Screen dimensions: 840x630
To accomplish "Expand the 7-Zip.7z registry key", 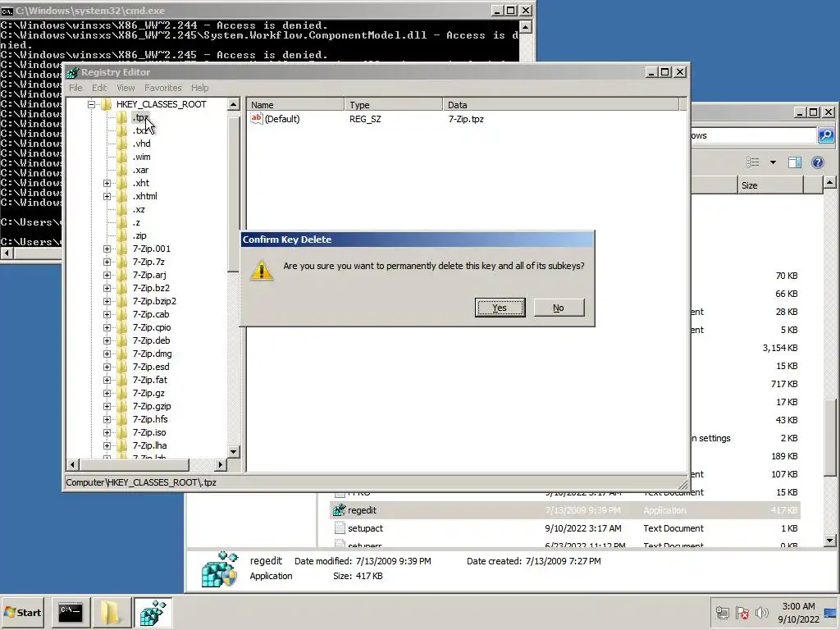I will tap(107, 262).
